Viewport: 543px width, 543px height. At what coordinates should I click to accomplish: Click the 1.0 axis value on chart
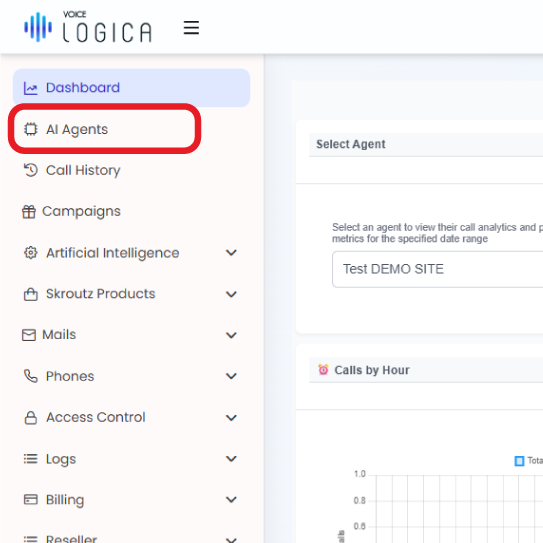[x=359, y=474]
